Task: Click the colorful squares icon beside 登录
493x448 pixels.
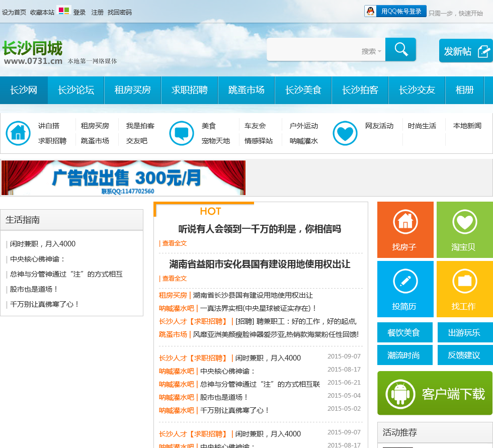Action: (64, 11)
